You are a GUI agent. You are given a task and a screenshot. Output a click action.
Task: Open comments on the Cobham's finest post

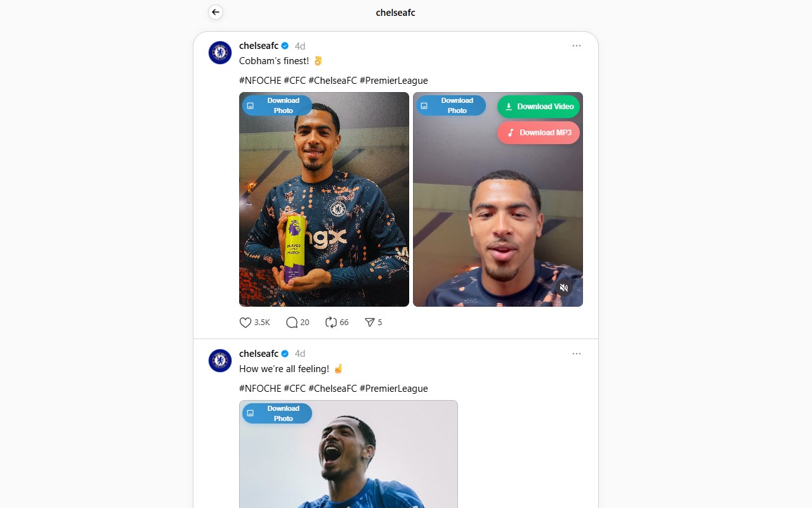[x=292, y=323]
